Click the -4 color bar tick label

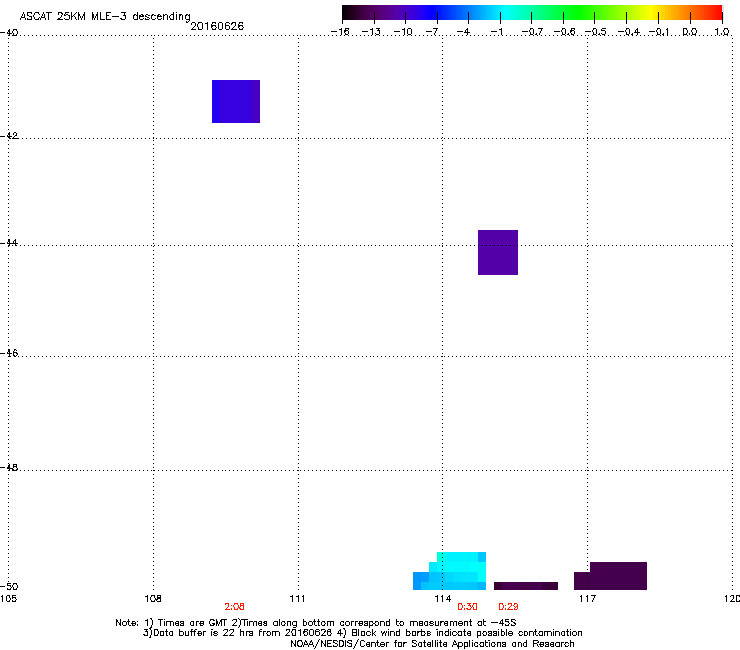[463, 32]
